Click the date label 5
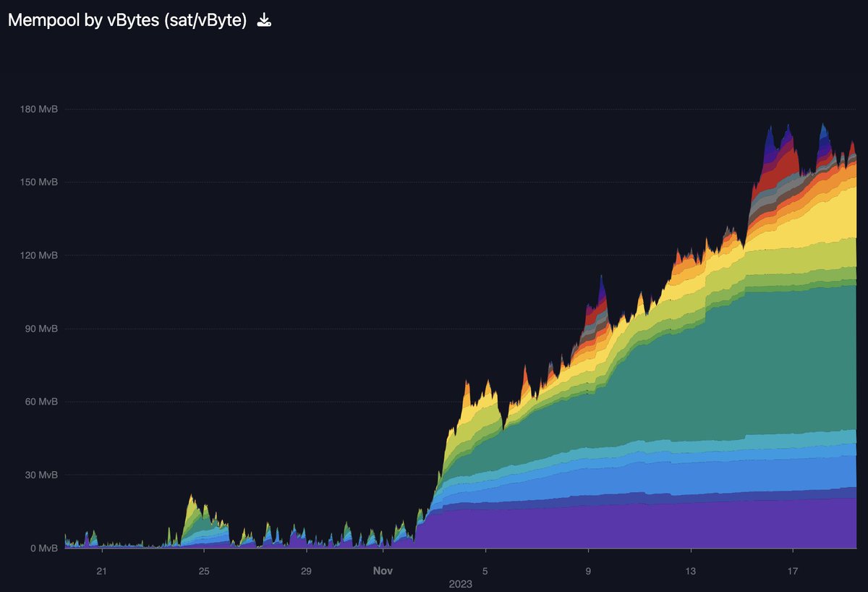The image size is (868, 592). (x=486, y=571)
